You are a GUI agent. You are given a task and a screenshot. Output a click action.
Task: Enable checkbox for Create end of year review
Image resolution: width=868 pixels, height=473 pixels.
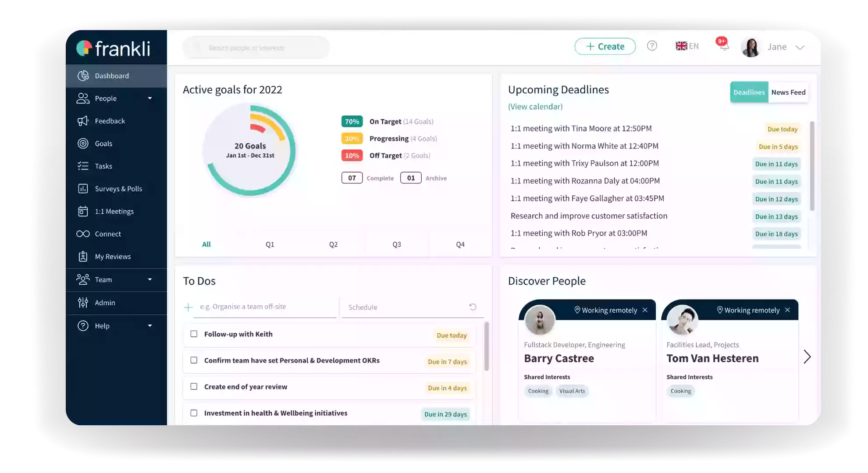[194, 386]
